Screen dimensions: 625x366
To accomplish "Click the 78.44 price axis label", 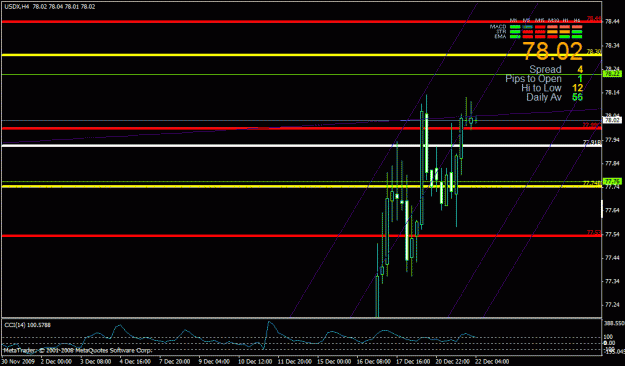I will pyautogui.click(x=612, y=22).
